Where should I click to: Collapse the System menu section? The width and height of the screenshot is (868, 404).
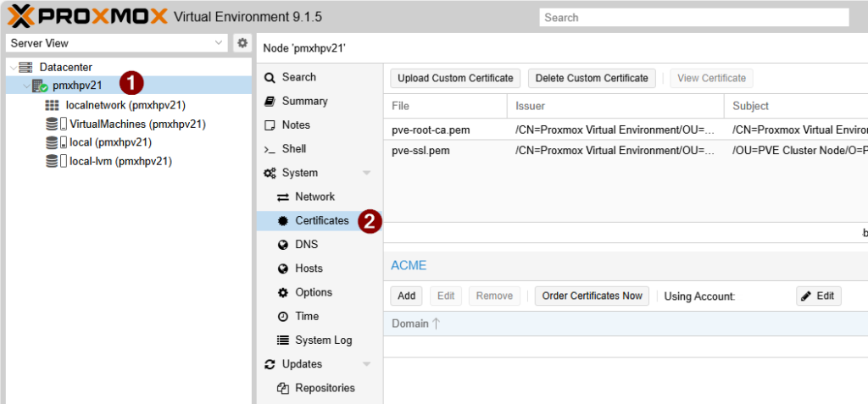[x=366, y=173]
